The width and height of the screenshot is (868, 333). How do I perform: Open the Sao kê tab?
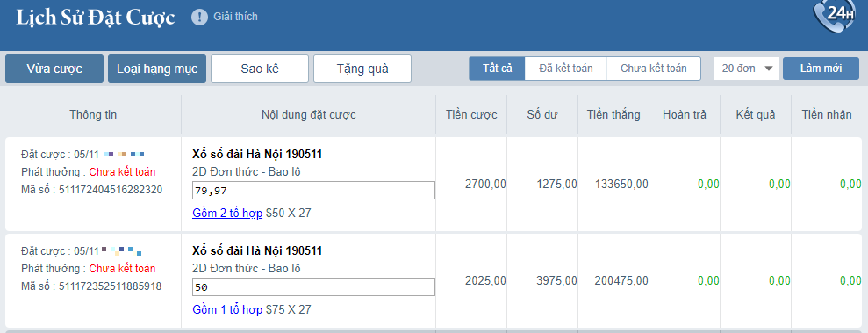click(260, 69)
